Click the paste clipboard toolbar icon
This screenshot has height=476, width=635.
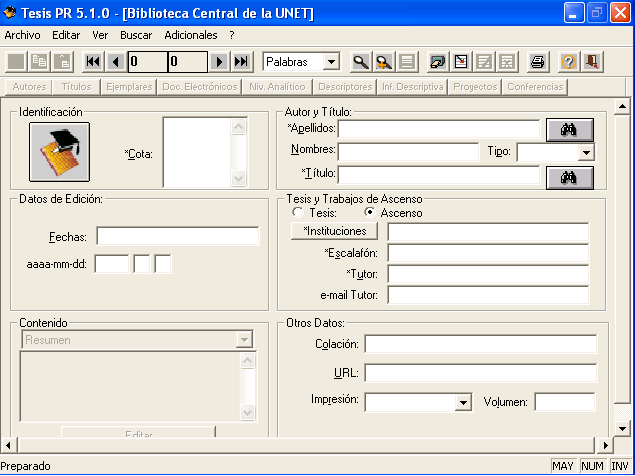(x=63, y=62)
